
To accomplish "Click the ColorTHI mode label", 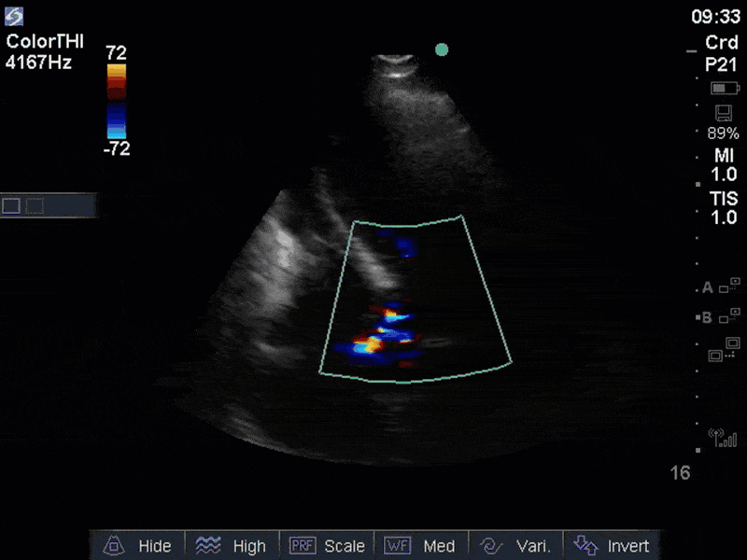I will coord(45,42).
